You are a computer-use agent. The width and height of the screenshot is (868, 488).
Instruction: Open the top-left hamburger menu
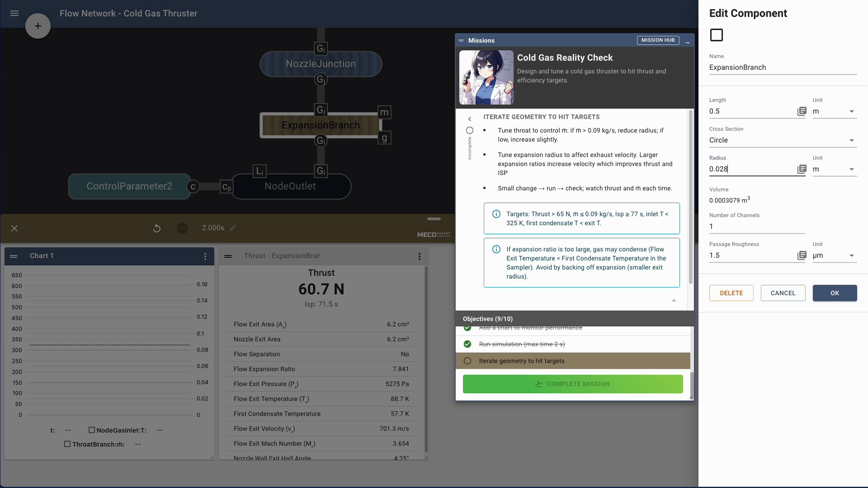[14, 13]
